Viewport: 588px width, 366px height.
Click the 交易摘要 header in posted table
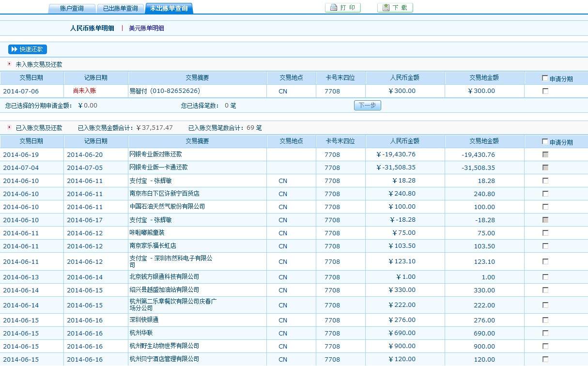point(198,141)
